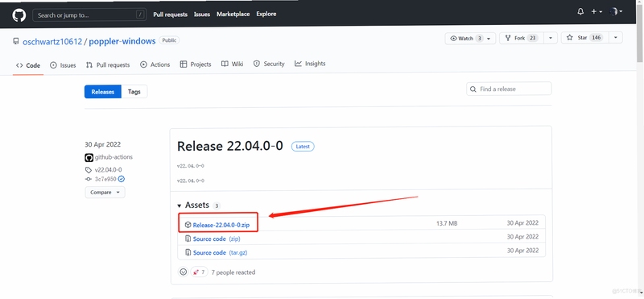Click the github-actions avatar icon
Image resolution: width=644 pixels, height=299 pixels.
click(89, 157)
